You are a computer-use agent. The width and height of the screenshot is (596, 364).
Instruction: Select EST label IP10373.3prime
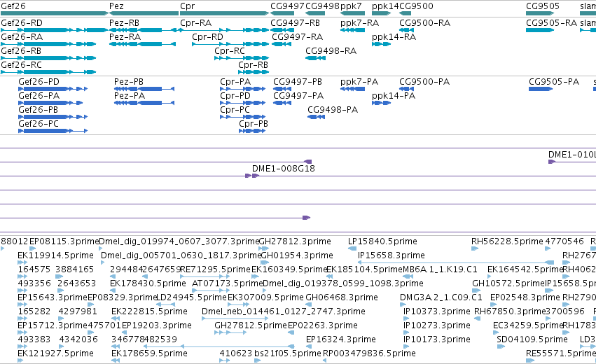tap(437, 311)
